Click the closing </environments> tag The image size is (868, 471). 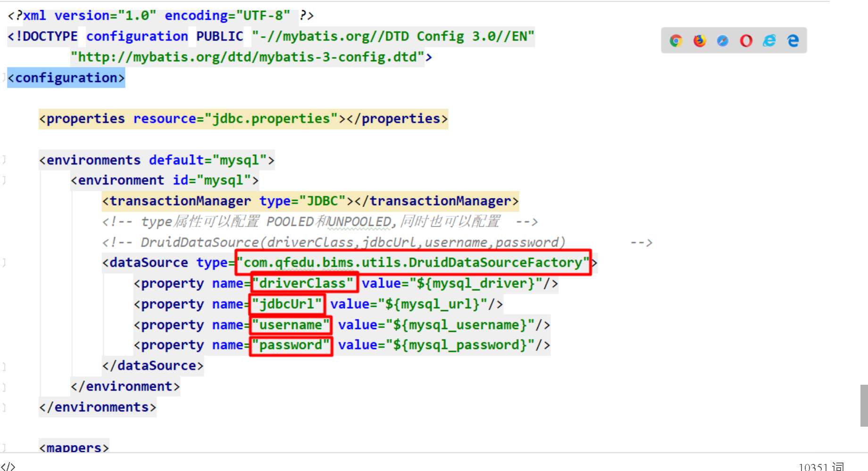[98, 407]
